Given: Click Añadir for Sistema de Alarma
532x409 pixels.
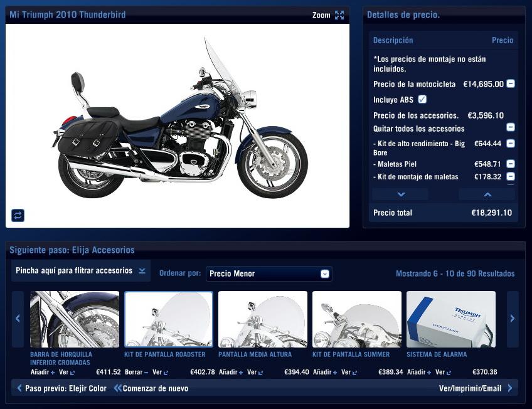Looking at the screenshot, I should [419, 372].
